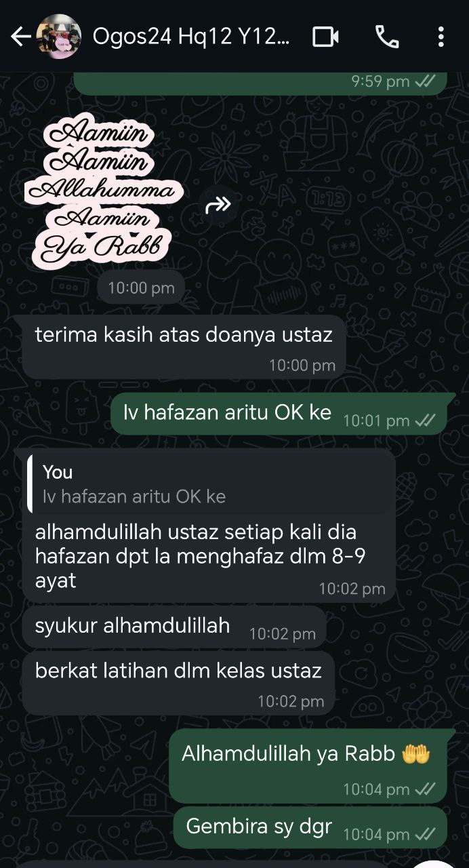469x868 pixels.
Task: Start a video call
Action: coord(325,37)
